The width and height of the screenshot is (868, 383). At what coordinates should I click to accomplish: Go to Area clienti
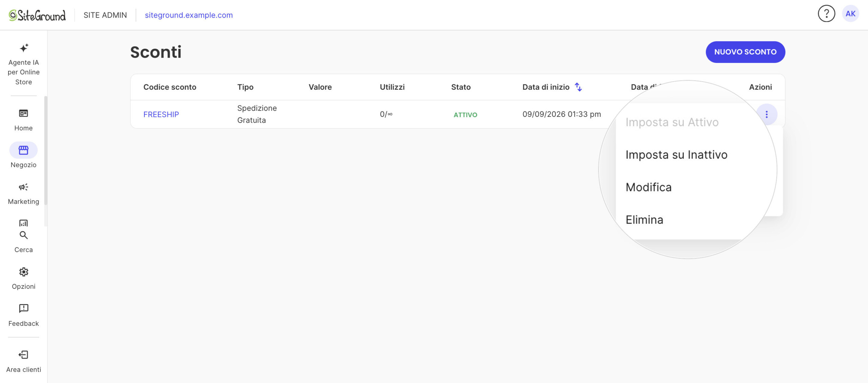point(23,362)
